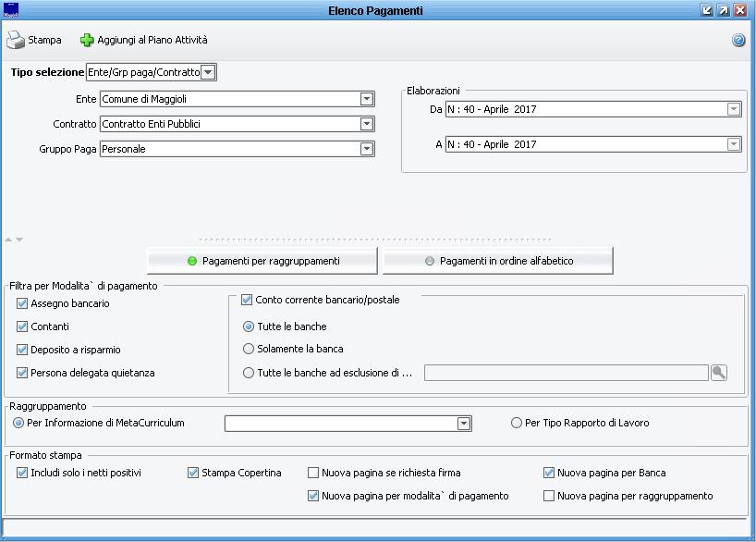
Task: Toggle Includi solo i netti positivi
Action: (21, 473)
